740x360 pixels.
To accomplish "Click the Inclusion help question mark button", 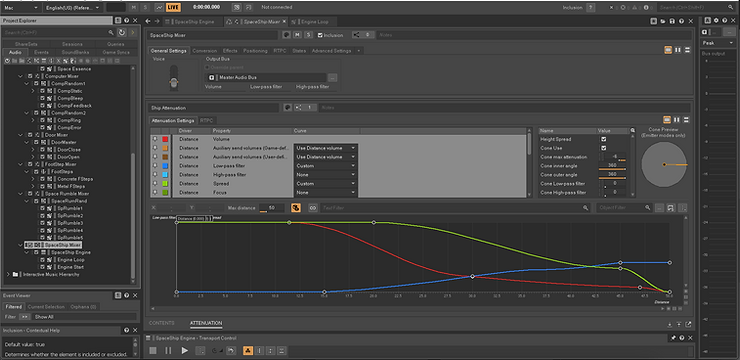I will tap(590, 7).
